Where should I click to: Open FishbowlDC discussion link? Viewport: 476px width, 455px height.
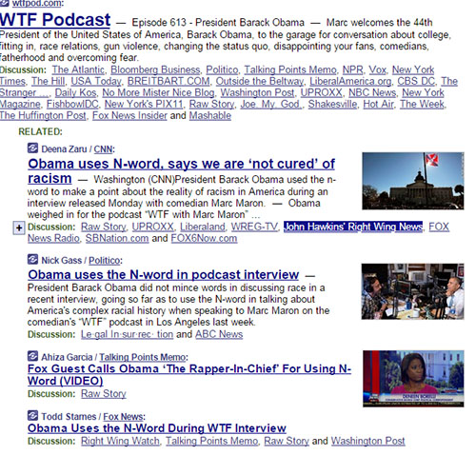click(72, 104)
